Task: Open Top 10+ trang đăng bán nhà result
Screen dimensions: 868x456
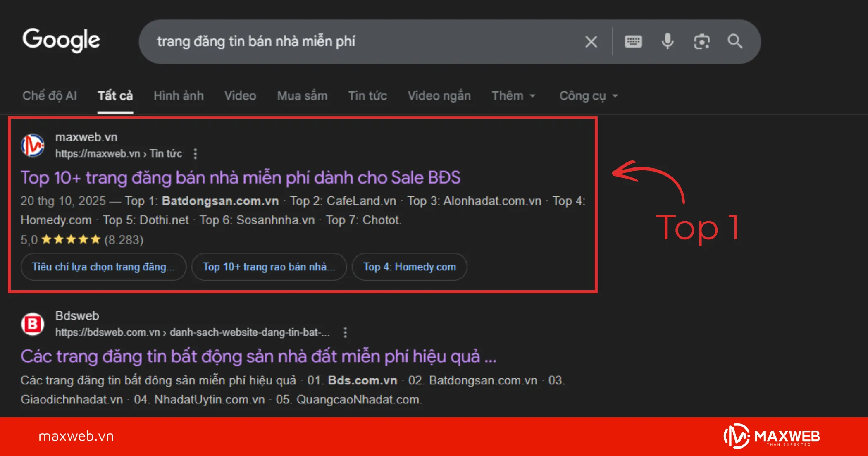Action: tap(240, 178)
